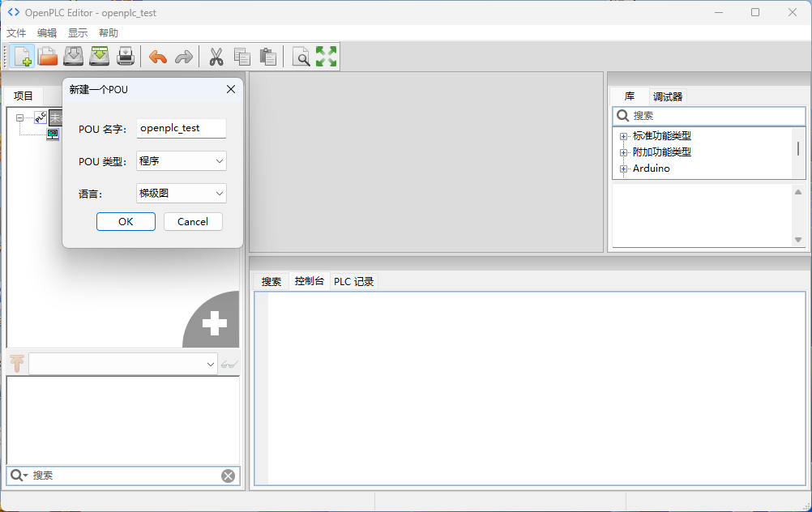Viewport: 812px width, 512px height.
Task: Click the POU 名字 text field
Action: tap(182, 128)
